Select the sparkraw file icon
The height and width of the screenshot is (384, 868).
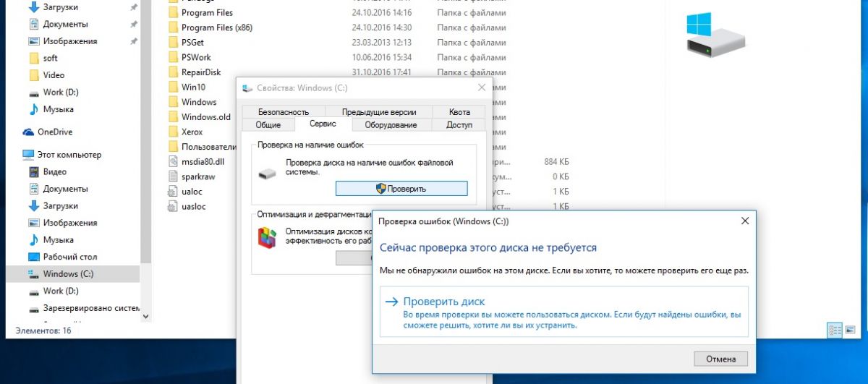(x=173, y=176)
